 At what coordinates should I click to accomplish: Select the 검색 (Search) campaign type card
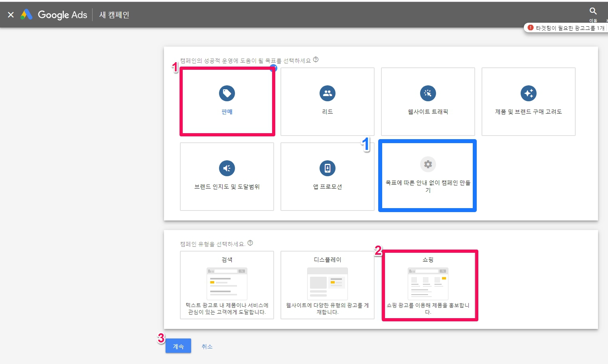click(227, 285)
